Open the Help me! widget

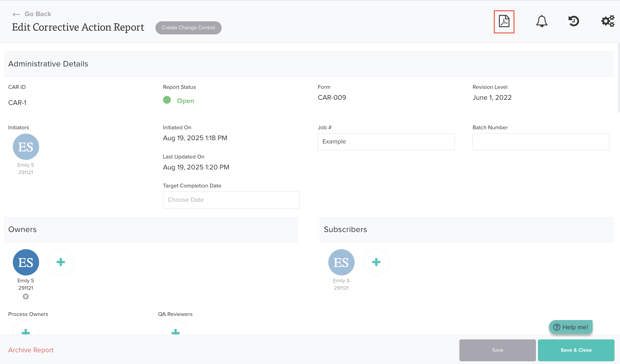click(x=570, y=327)
